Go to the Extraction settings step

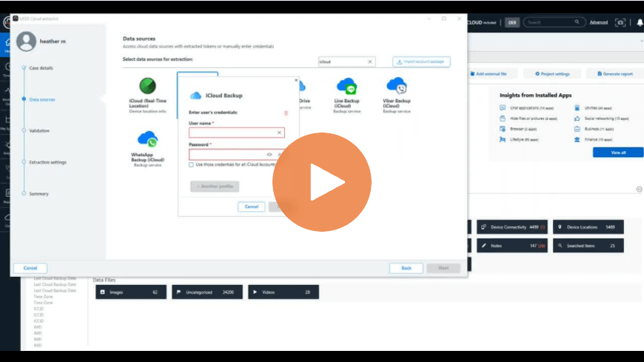coord(47,162)
